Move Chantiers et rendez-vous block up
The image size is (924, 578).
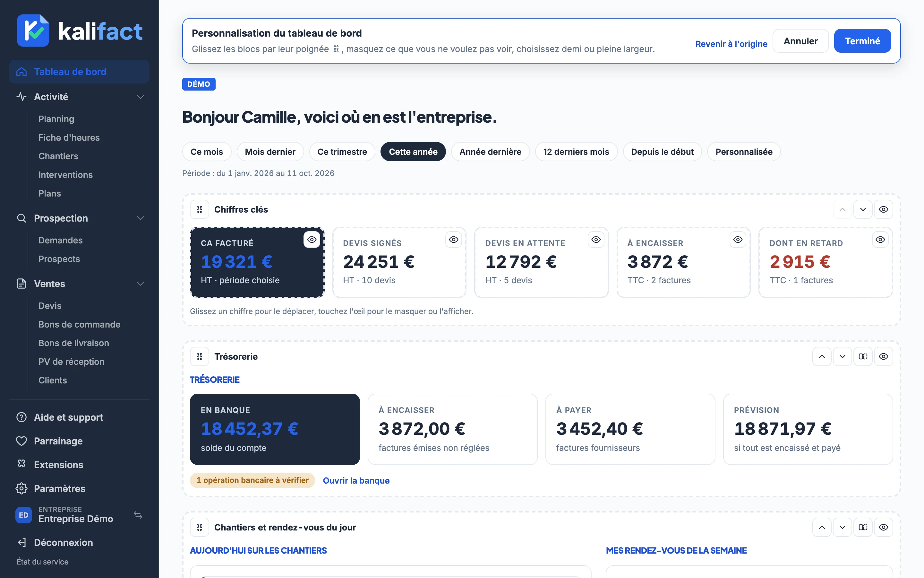tap(822, 528)
